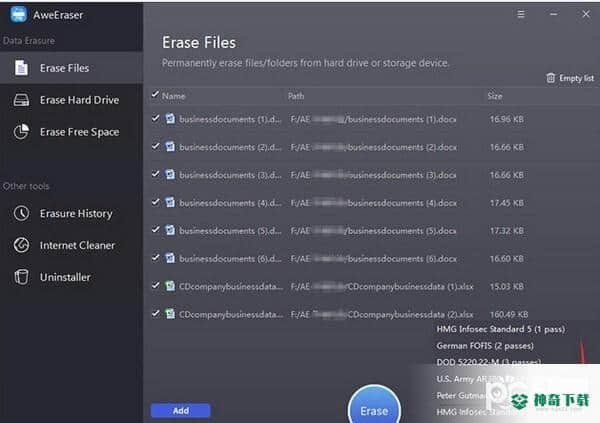Open Internet Cleaner tool

(72, 245)
